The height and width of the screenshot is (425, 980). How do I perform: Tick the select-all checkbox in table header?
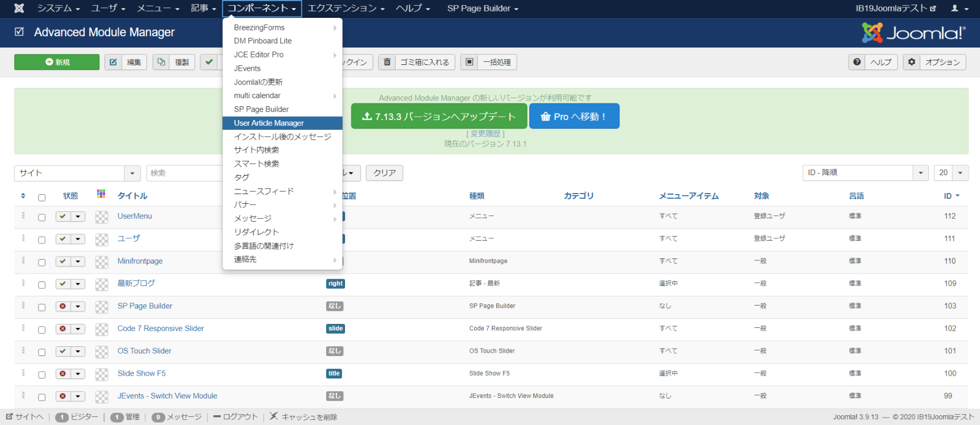coord(42,198)
